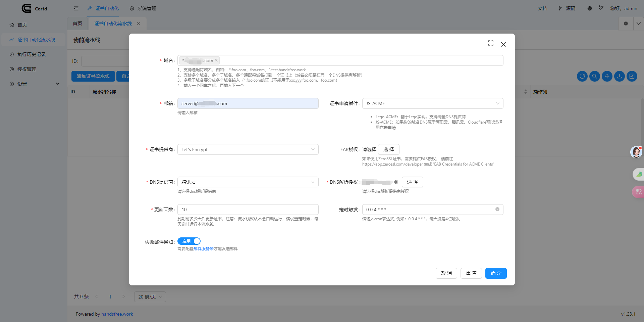Select page 1 in pagination
The width and height of the screenshot is (644, 322).
(x=110, y=297)
